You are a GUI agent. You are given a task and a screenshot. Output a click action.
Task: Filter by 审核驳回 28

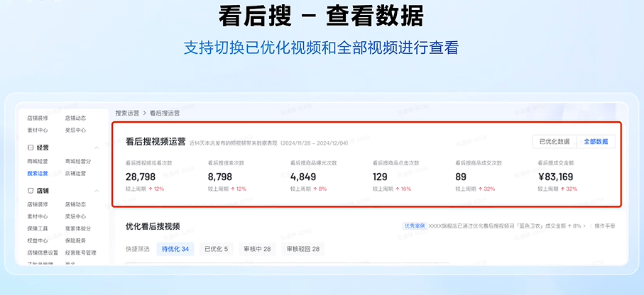303,249
